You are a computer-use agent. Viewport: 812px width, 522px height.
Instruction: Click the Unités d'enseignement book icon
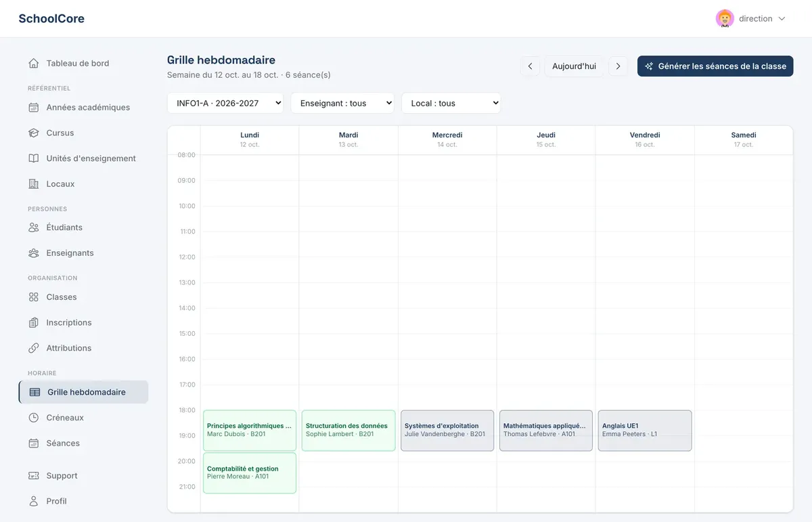34,158
